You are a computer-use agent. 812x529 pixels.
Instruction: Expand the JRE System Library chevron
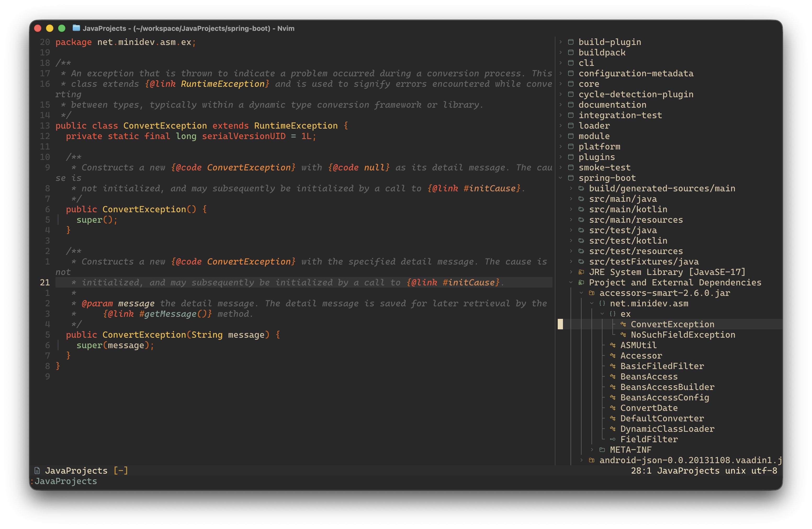[x=571, y=272]
